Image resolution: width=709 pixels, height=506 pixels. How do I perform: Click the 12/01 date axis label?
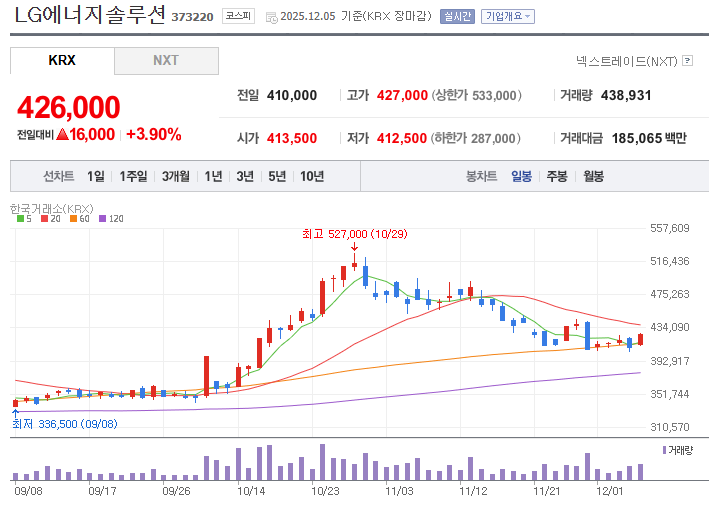[x=610, y=491]
